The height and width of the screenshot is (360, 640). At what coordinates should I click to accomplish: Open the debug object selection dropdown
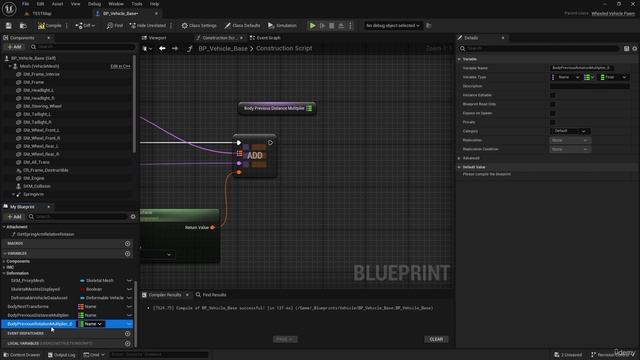(x=392, y=26)
